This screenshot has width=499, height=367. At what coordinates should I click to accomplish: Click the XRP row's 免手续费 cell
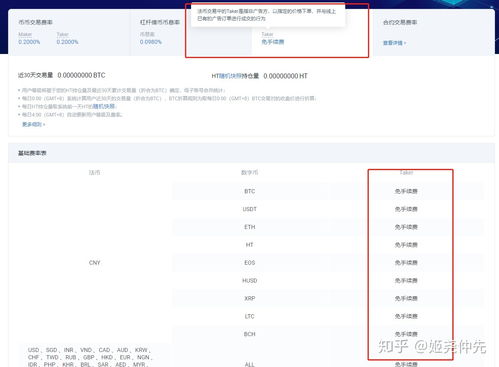[x=406, y=298]
